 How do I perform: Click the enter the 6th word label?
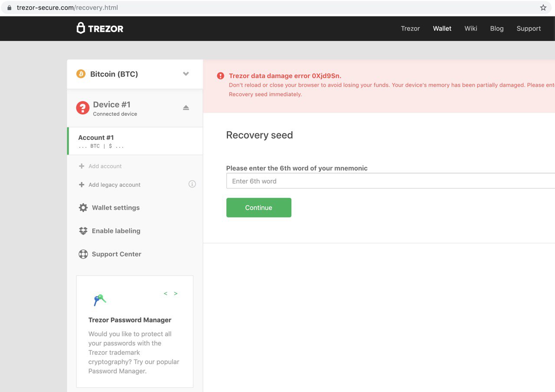point(297,168)
